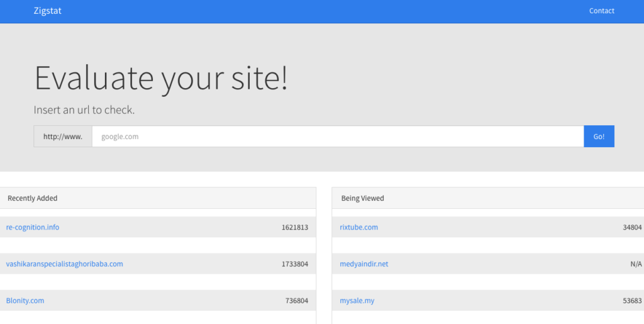Screen dimensions: 644x324
Task: Click the N/A rank value
Action: point(636,264)
